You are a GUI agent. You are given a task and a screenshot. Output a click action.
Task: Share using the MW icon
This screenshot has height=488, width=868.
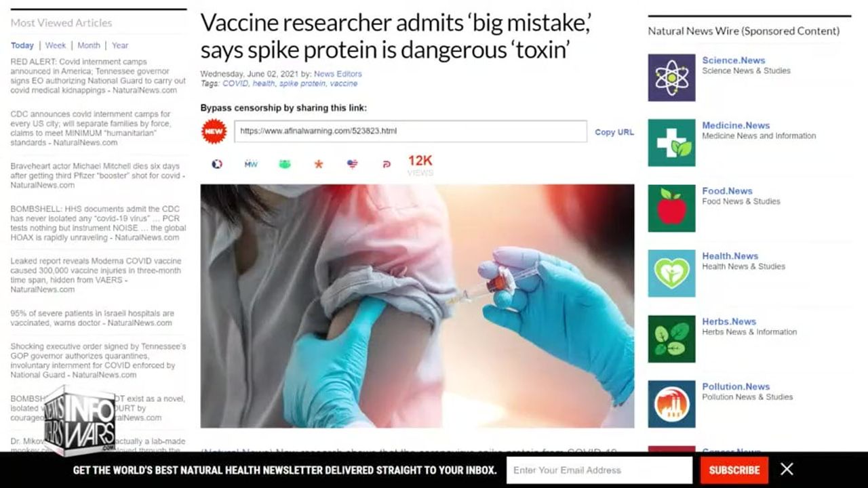(251, 164)
